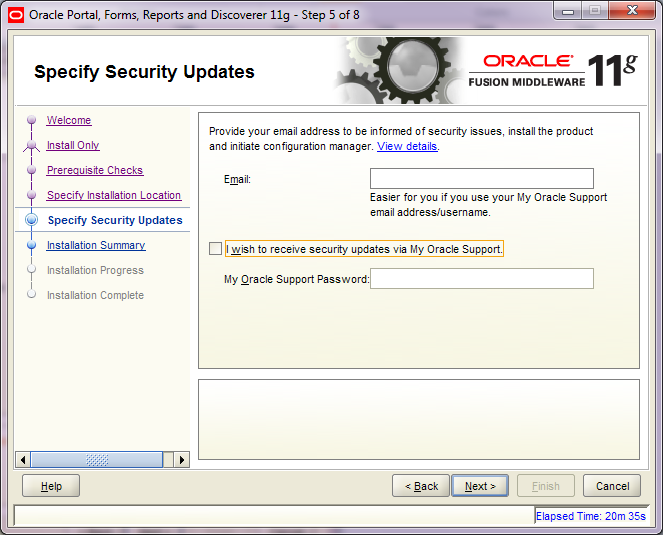Click the Specify Installation Location bullet icon
Viewport: 663px width, 535px height.
(31, 195)
